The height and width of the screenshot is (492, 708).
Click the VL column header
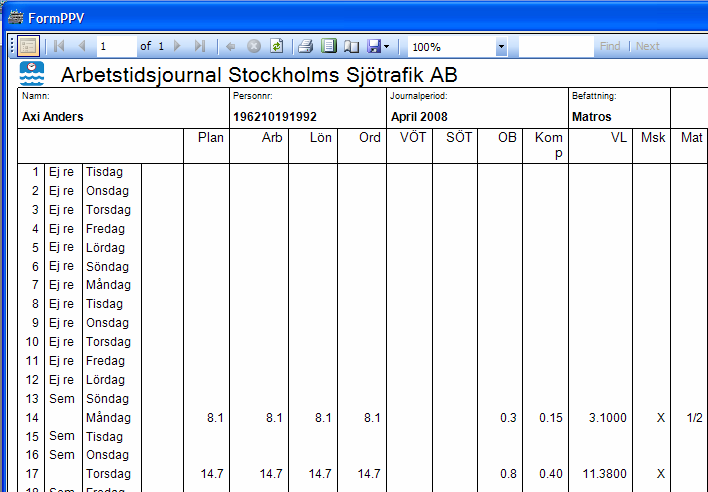pos(619,138)
